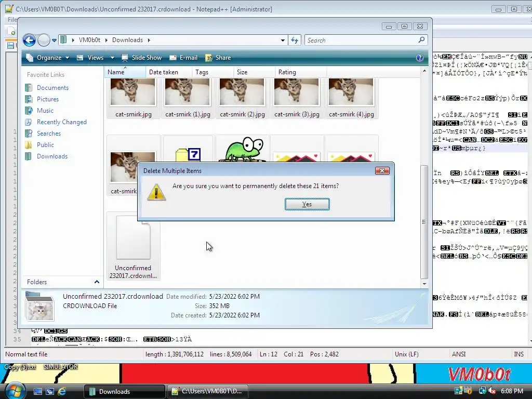This screenshot has height=399, width=532.
Task: Click the network tray icon
Action: point(482,391)
